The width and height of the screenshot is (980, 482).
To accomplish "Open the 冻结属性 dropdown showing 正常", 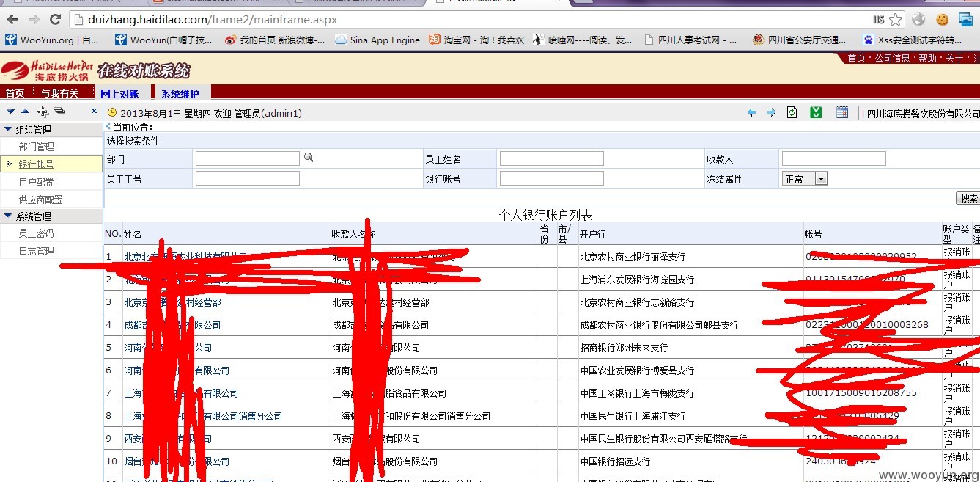I will [x=805, y=178].
